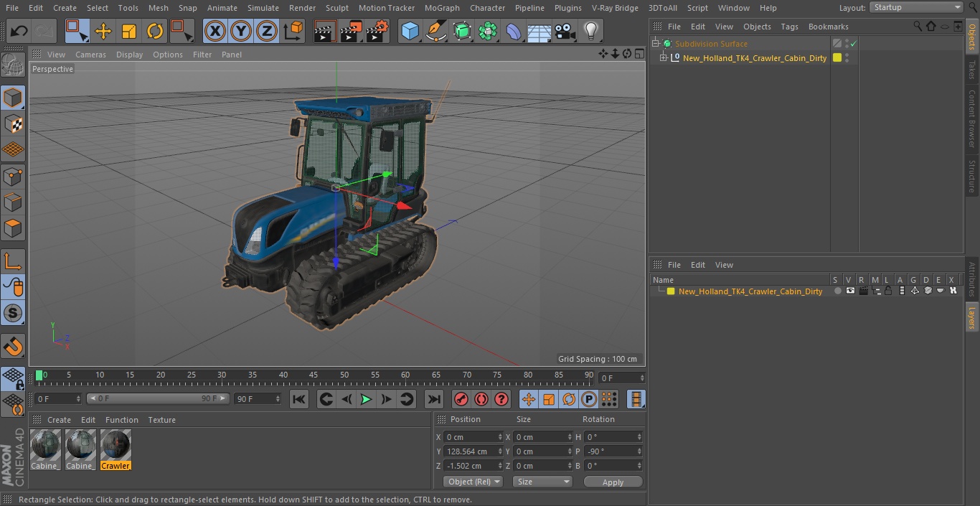
Task: Toggle layer visibility eye icon
Action: tap(850, 291)
